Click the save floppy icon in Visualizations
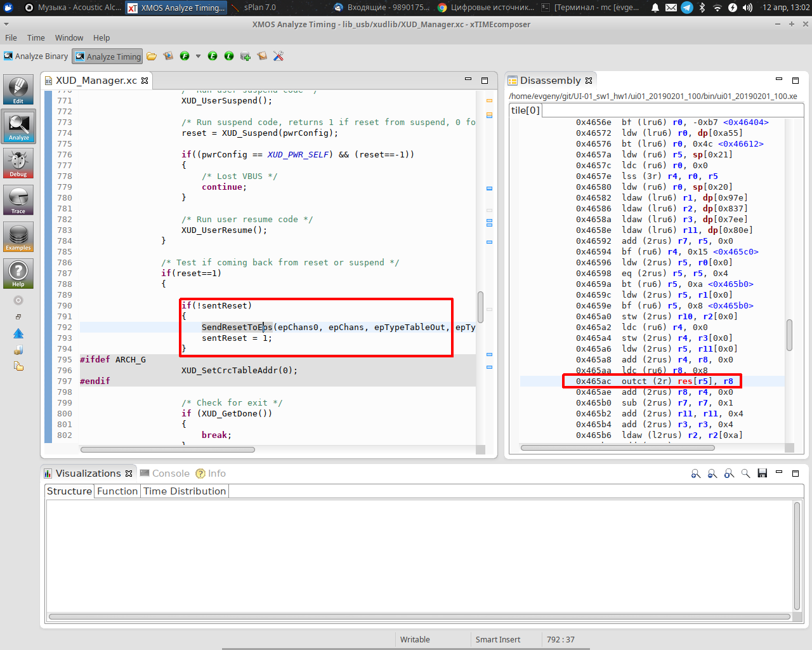This screenshot has height=650, width=812. (763, 474)
